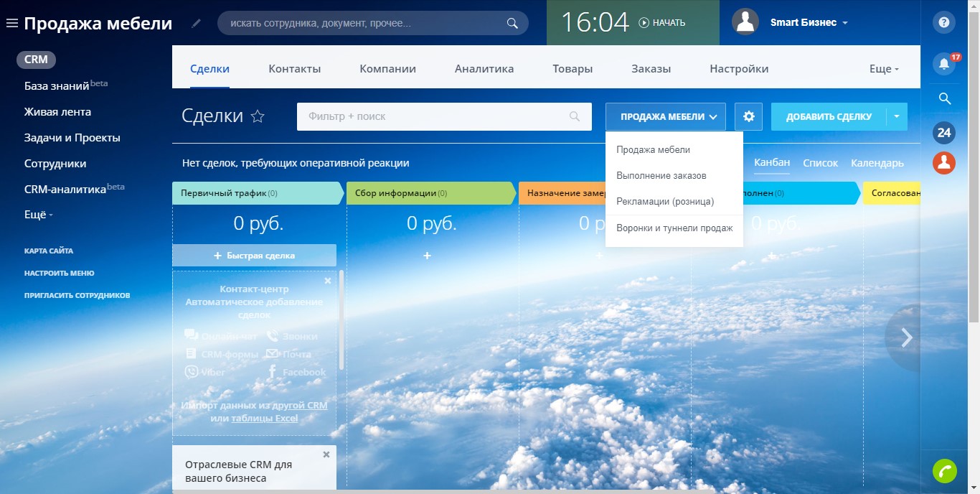Click the right sidebar search icon

tap(944, 98)
